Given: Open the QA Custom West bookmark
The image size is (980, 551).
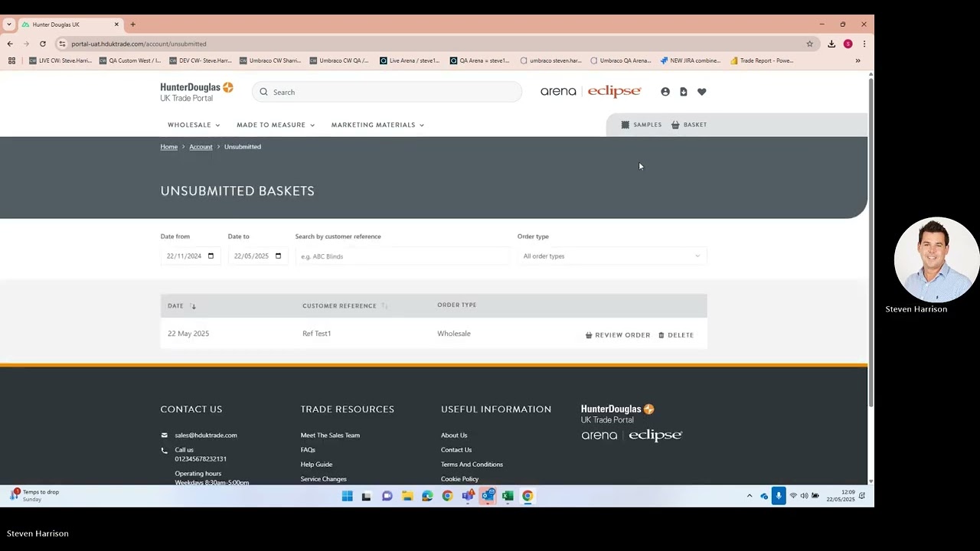Looking at the screenshot, I should pyautogui.click(x=130, y=60).
